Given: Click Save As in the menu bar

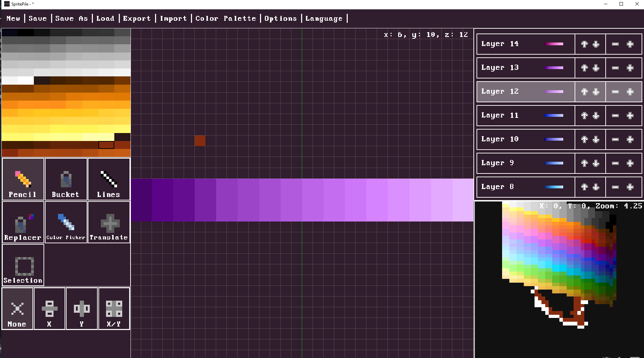Looking at the screenshot, I should point(71,18).
